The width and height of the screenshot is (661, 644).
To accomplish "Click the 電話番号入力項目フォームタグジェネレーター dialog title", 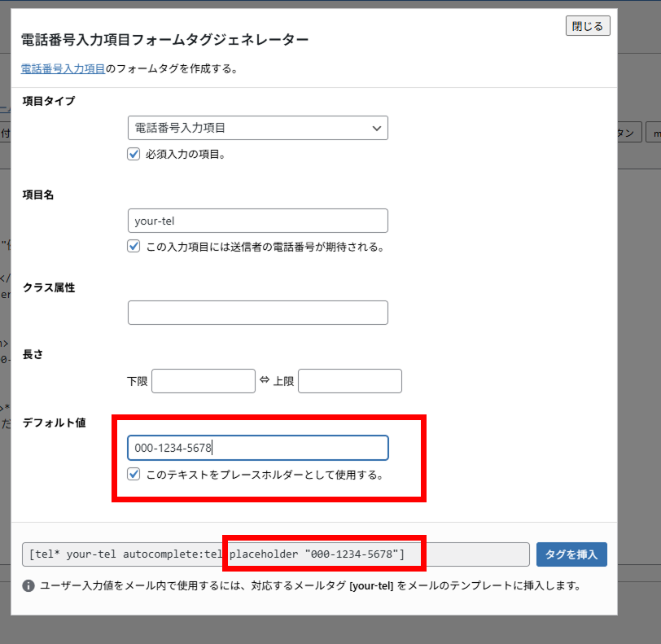I will coord(164,39).
